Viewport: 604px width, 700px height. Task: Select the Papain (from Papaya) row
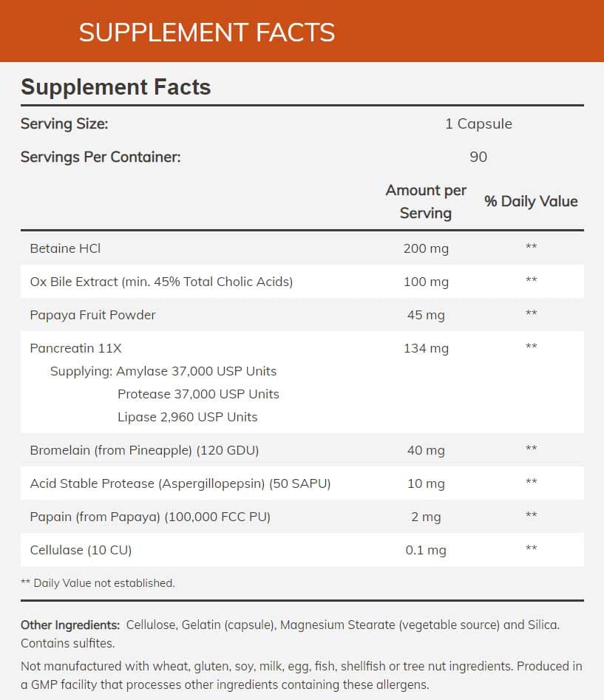pyautogui.click(x=150, y=517)
